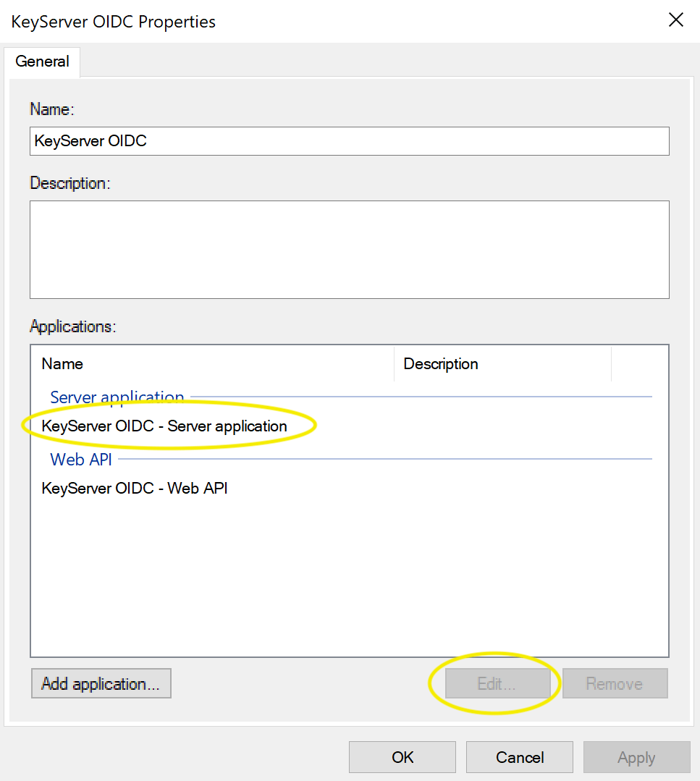700x781 pixels.
Task: Close the KeyServer OIDC Properties dialog
Action: pyautogui.click(x=675, y=20)
